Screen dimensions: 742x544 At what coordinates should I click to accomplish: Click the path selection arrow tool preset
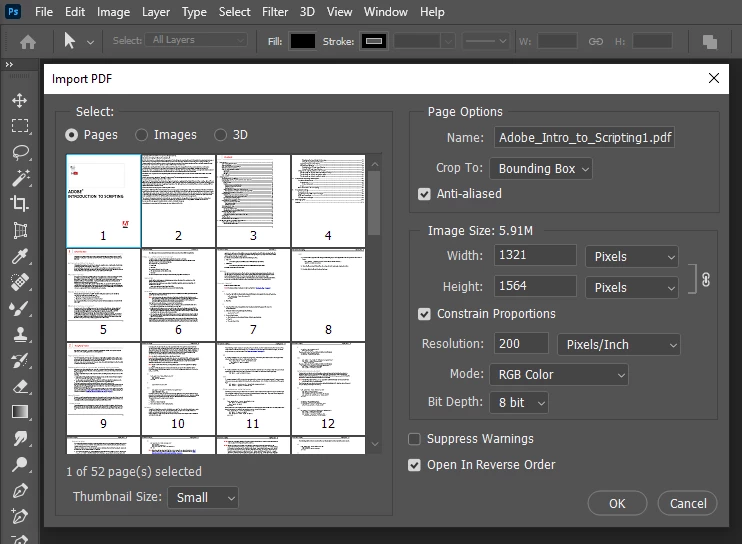point(70,41)
